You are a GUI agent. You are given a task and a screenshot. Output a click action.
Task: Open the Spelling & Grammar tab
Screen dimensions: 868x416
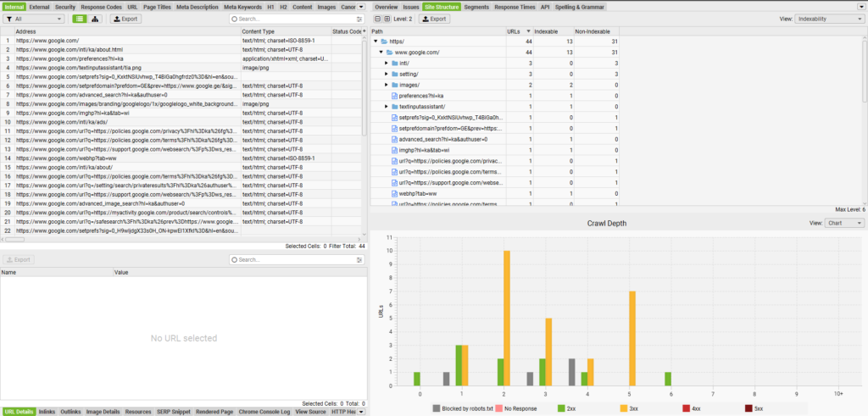[581, 7]
